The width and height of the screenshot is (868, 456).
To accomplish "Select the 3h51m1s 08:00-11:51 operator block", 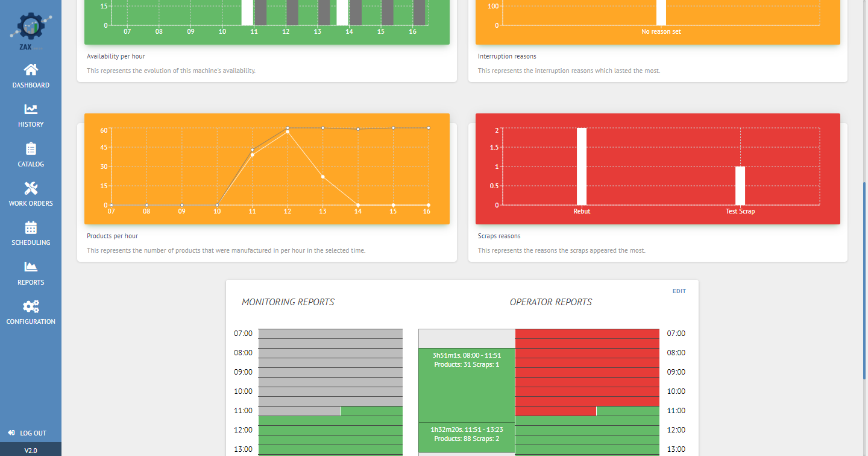I will coord(467,385).
